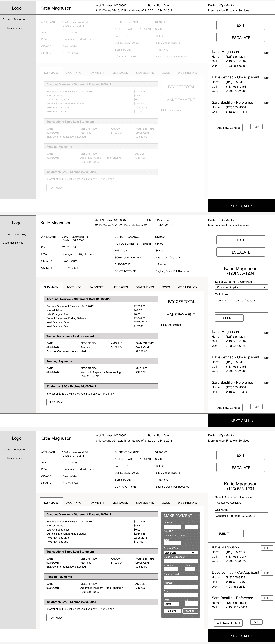Click Add New Contact on Make Payment form screen
This screenshot has width=275, height=644.
coord(228,623)
